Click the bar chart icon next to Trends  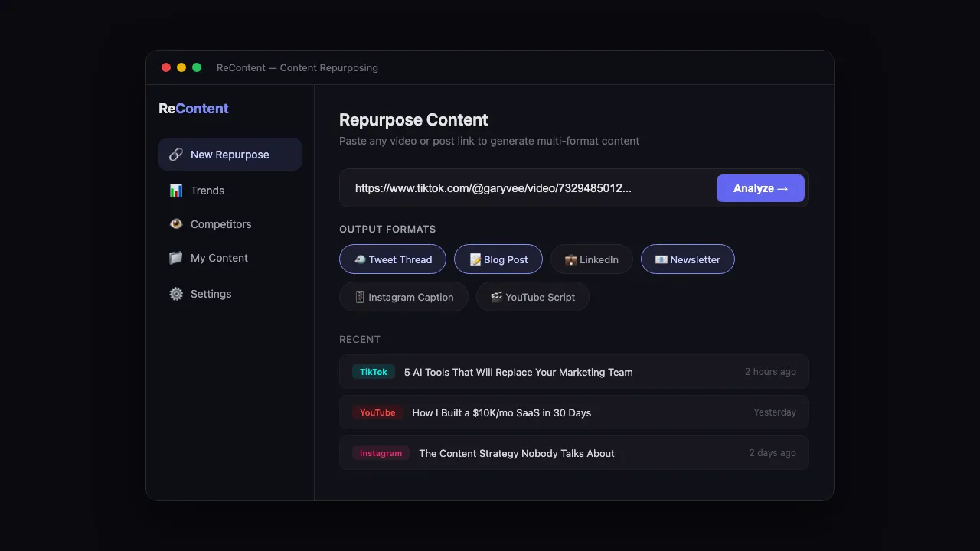[x=176, y=190]
